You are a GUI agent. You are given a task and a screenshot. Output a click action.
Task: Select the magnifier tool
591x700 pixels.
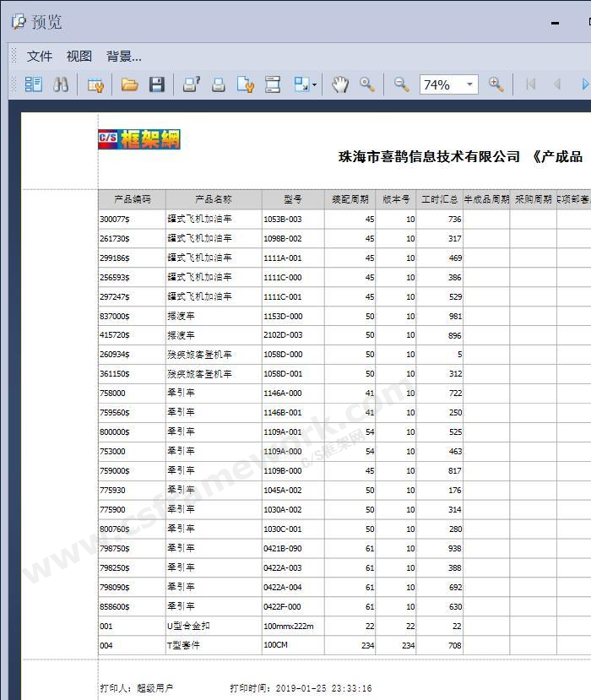coord(366,84)
